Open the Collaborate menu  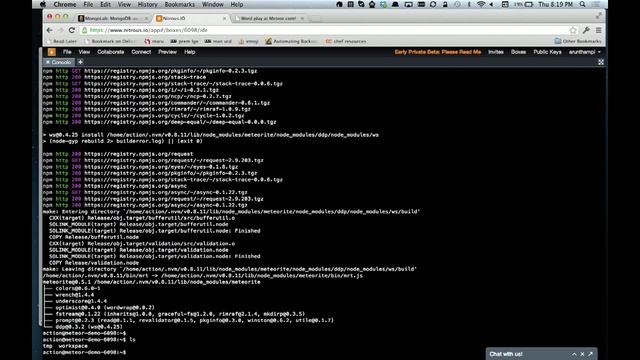coord(111,52)
